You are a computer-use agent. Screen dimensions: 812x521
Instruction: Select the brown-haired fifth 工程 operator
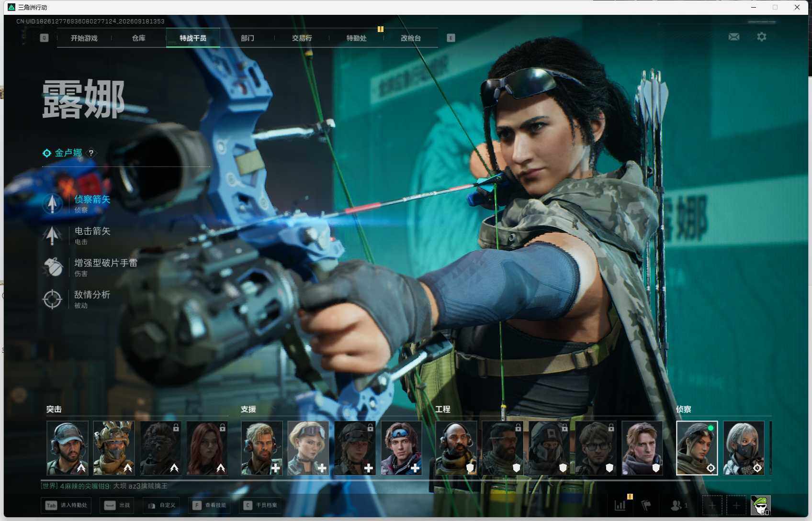coord(642,448)
